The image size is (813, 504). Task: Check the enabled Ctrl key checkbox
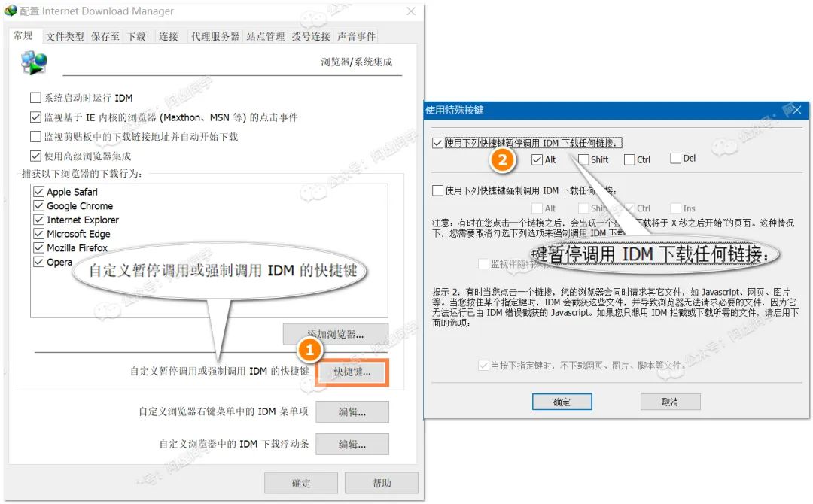pyautogui.click(x=629, y=159)
